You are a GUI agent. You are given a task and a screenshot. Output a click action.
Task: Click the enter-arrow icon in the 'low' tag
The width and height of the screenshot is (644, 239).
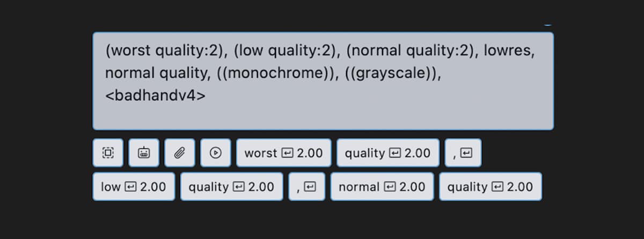pos(130,187)
